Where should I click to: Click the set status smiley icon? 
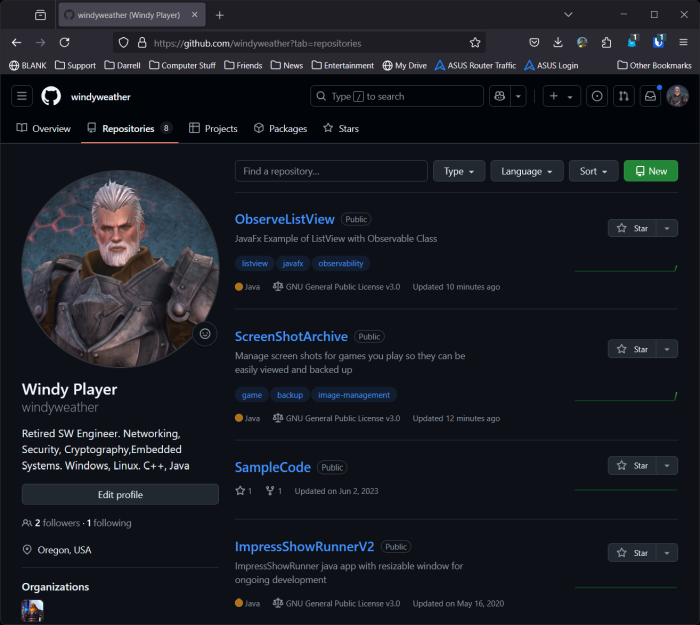coord(205,334)
